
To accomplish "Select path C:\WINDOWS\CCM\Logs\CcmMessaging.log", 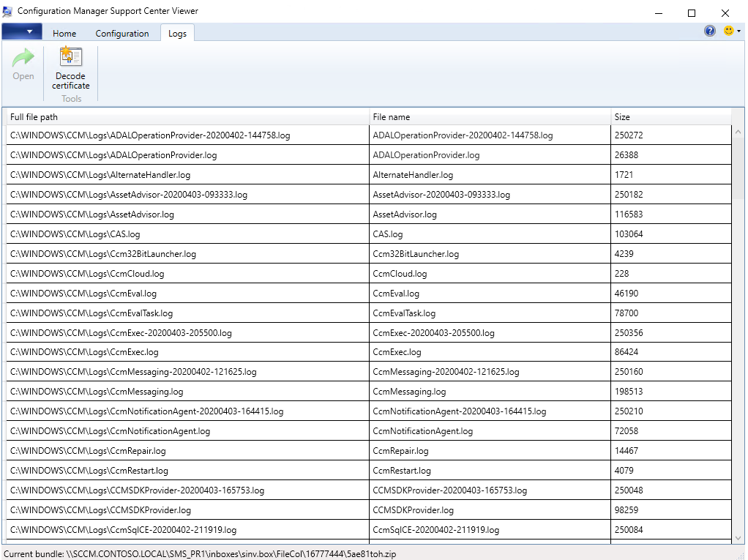I will point(97,392).
